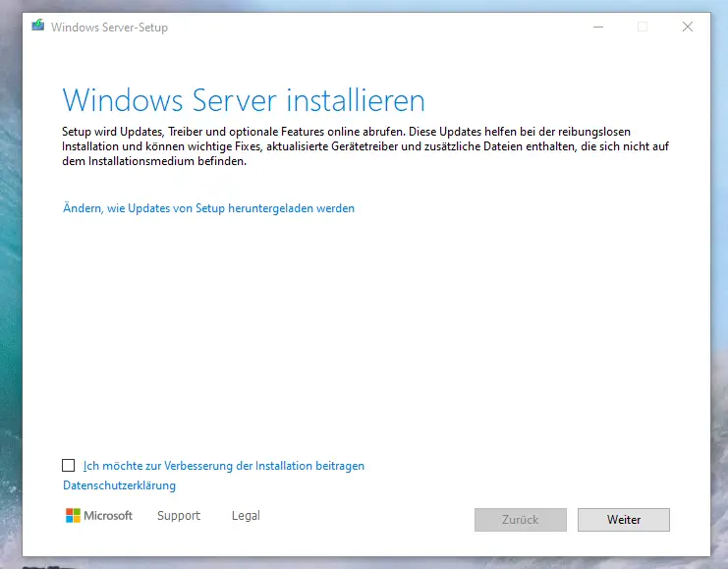Open the Support link
Screen dimensions: 728x569
pos(179,516)
